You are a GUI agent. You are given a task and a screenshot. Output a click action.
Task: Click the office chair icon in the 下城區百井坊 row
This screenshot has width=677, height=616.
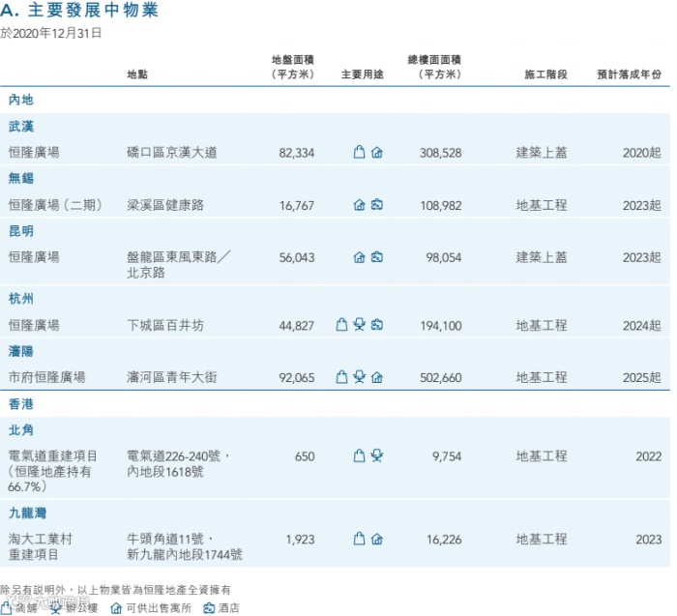[359, 324]
